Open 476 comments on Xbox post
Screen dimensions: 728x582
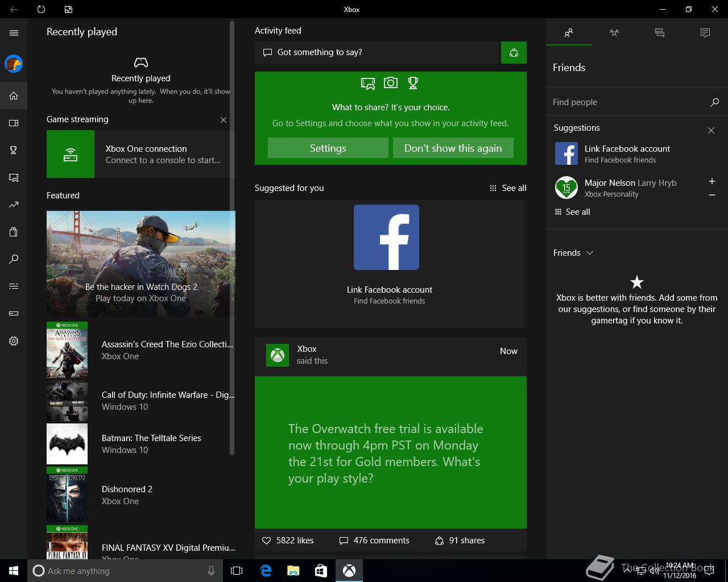374,541
